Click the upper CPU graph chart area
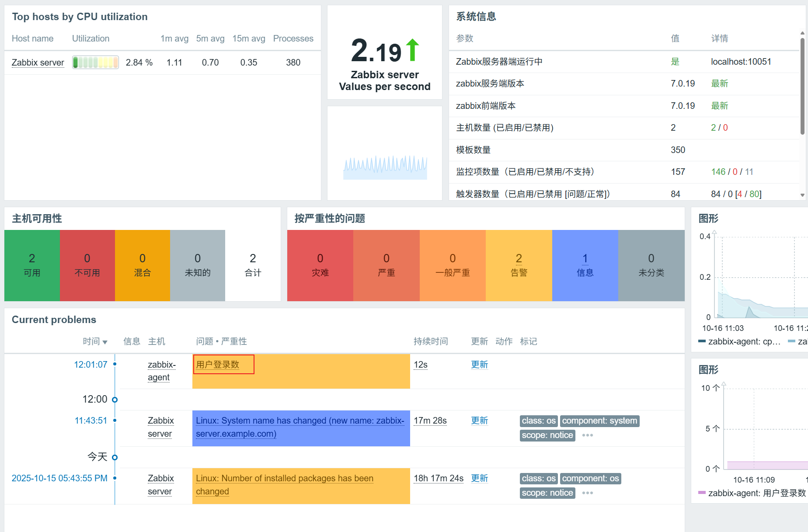 click(761, 277)
